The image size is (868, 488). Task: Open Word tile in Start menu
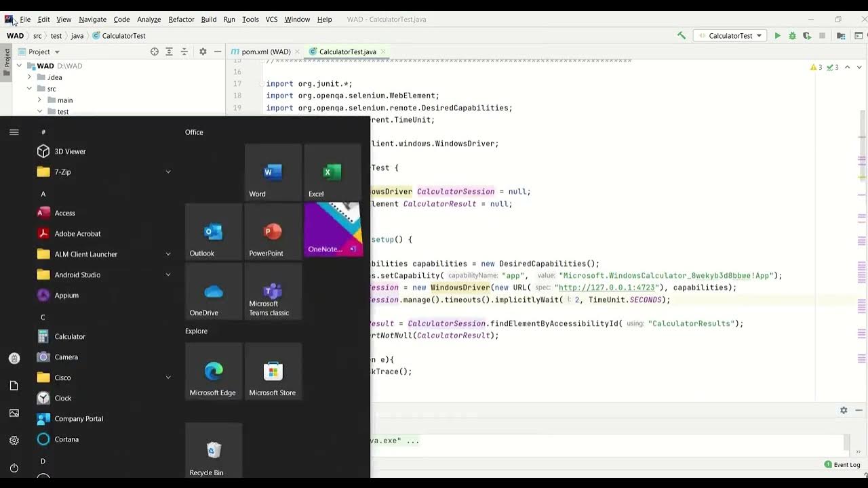click(273, 172)
